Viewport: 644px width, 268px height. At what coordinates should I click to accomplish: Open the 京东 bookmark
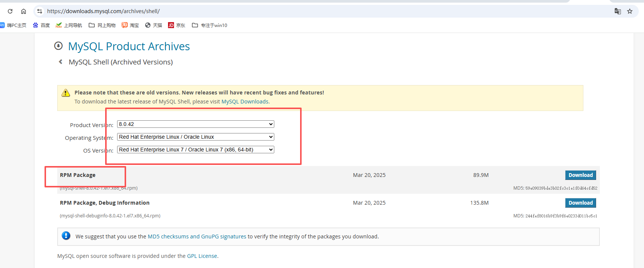pyautogui.click(x=177, y=25)
